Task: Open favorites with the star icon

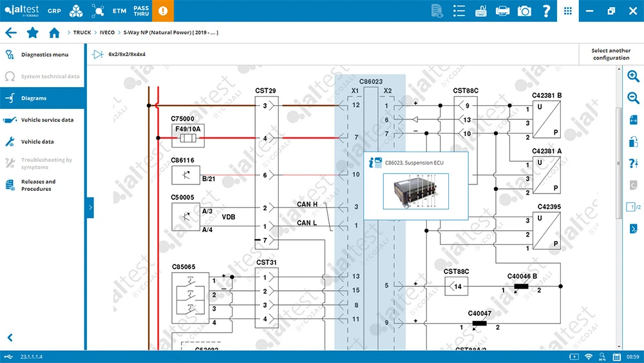Action: tap(32, 32)
